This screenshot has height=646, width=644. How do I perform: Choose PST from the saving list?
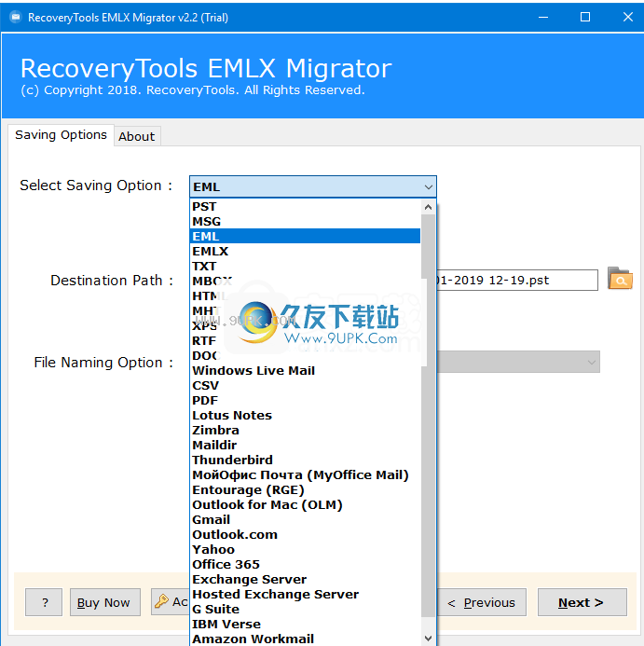tap(306, 206)
